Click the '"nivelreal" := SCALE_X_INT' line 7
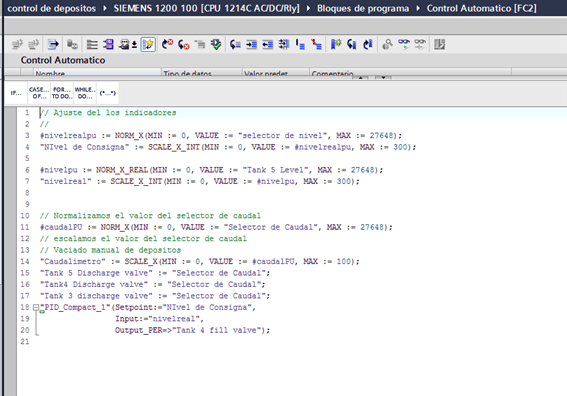567x396 pixels. tap(200, 182)
